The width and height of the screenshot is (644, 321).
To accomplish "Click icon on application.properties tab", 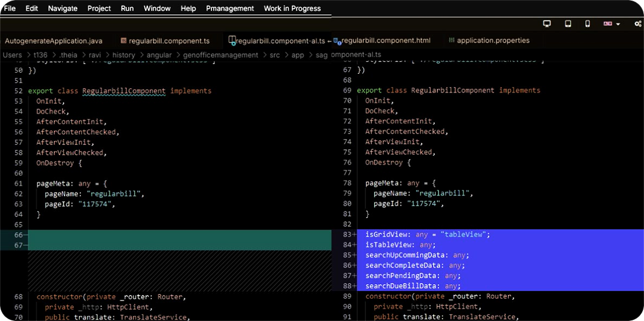I will click(x=451, y=41).
